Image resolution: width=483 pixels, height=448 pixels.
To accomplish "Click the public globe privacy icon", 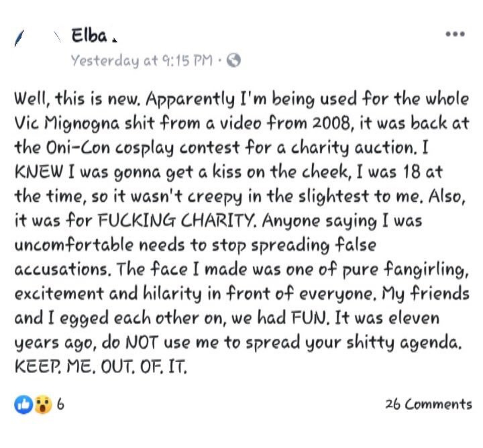I will click(233, 60).
